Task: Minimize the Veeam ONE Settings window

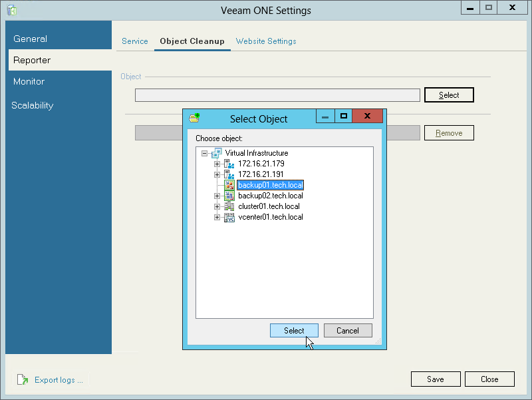Action: (470, 8)
